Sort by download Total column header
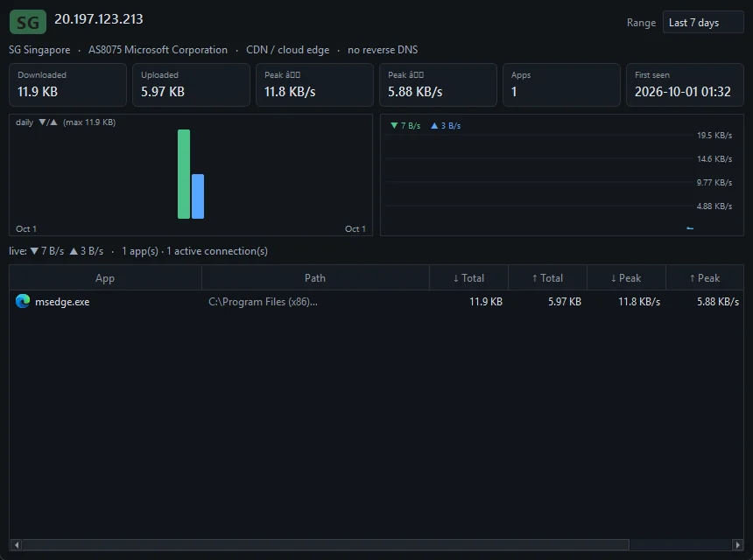 (x=468, y=278)
